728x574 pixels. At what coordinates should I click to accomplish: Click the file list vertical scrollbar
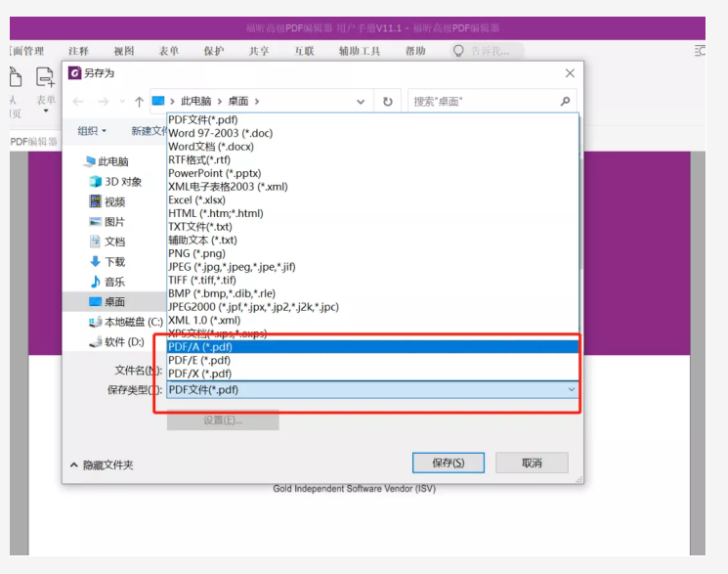(x=580, y=214)
